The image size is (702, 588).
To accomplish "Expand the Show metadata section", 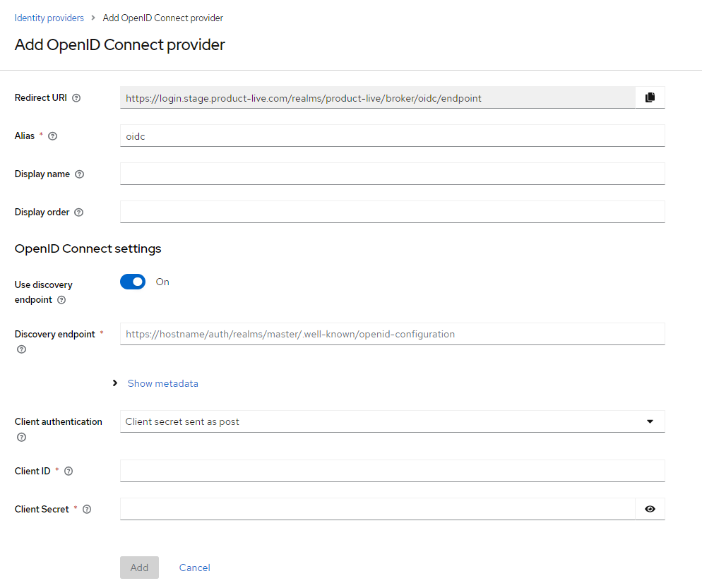I will coord(162,383).
